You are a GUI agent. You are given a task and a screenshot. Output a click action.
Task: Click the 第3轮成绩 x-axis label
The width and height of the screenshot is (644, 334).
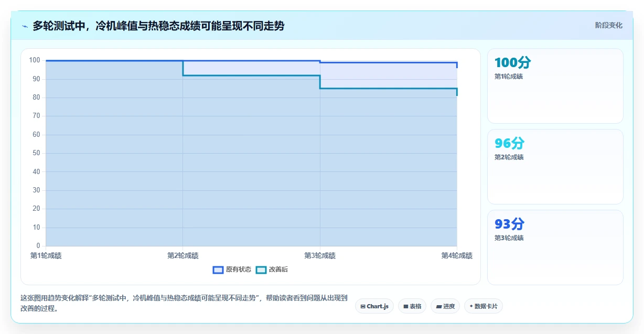(x=320, y=256)
